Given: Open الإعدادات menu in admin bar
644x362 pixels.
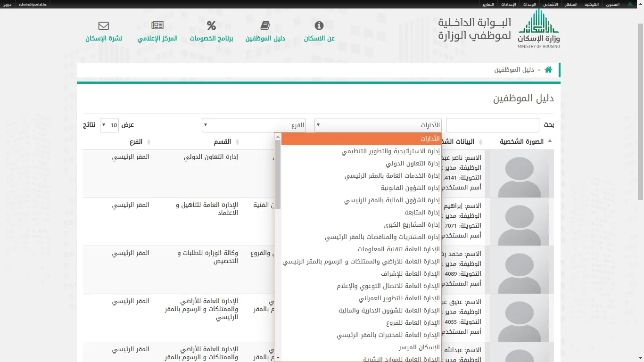Looking at the screenshot, I should click(x=508, y=4).
